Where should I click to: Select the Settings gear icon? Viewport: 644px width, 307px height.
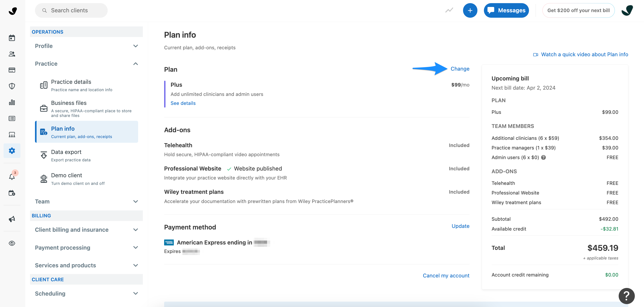12,151
